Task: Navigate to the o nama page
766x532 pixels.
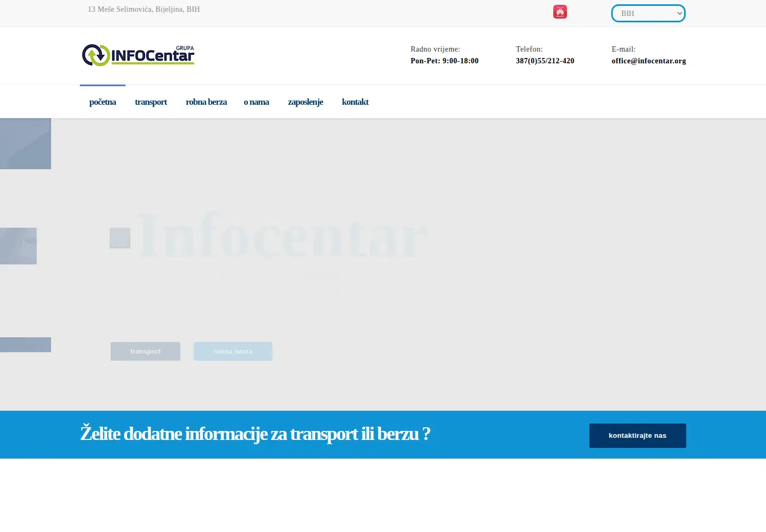Action: pyautogui.click(x=256, y=102)
